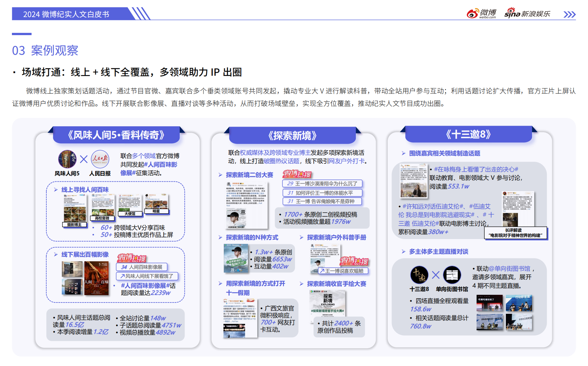The width and height of the screenshot is (588, 366).
Task: Click the arrow before 围绕嘉宾相关领域制造话题
Action: click(x=403, y=153)
